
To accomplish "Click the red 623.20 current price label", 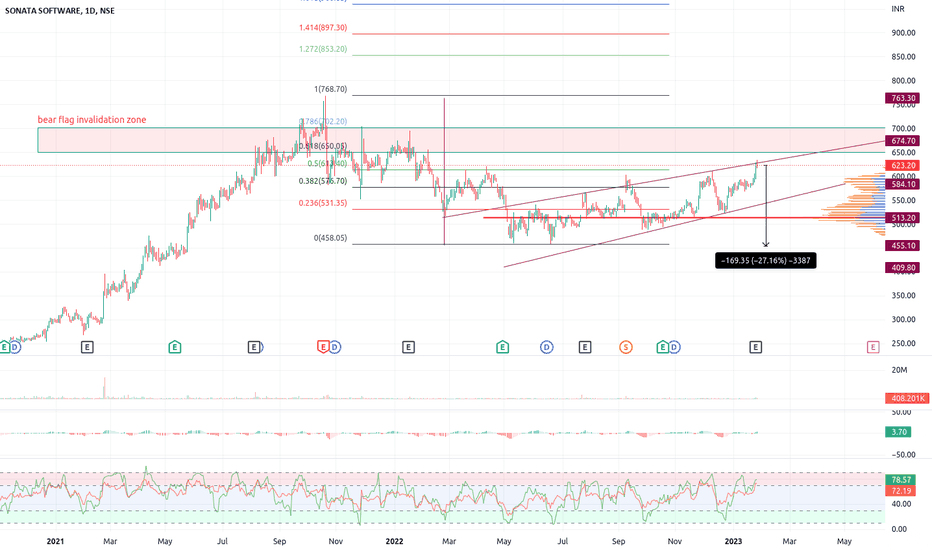I will 903,165.
